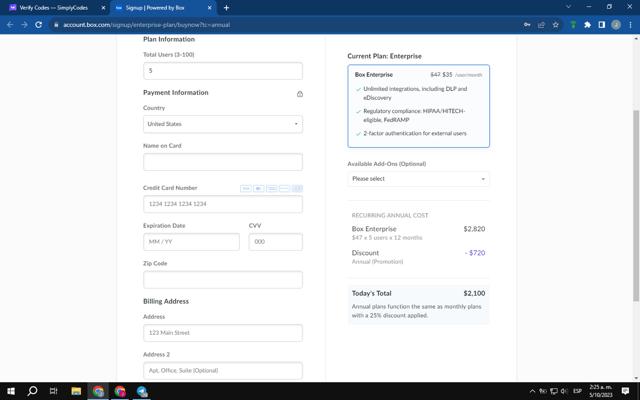
Task: Click the Unlimited integrations feature text
Action: [415, 93]
